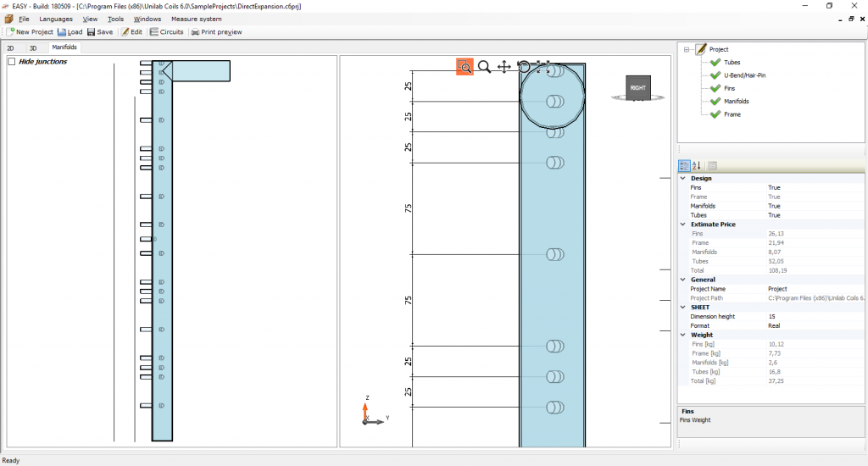Open the Tools menu

pyautogui.click(x=115, y=19)
